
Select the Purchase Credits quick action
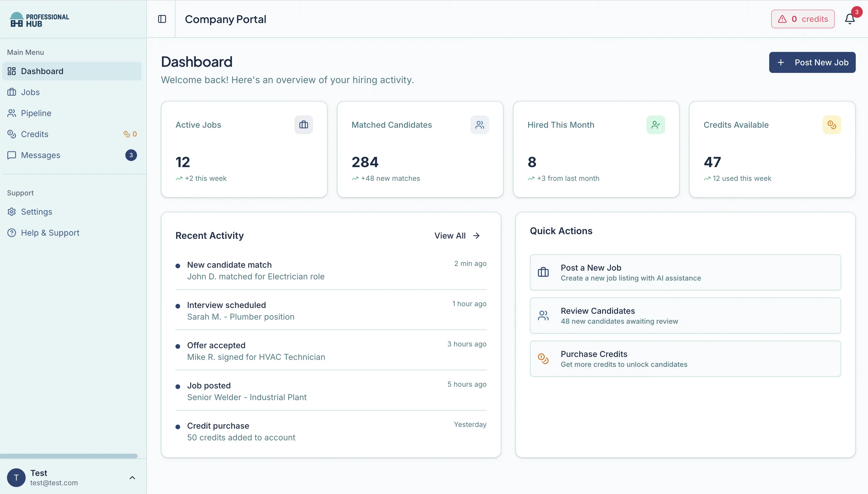point(685,359)
